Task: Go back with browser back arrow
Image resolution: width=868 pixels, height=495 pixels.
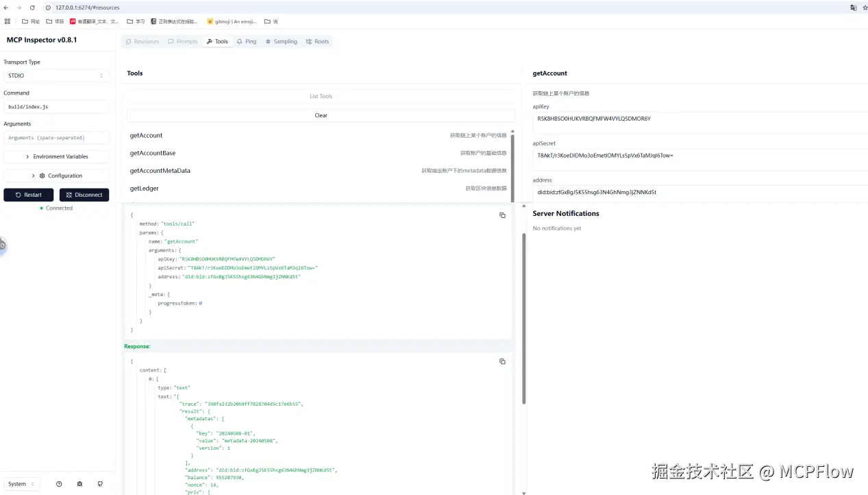Action: click(x=6, y=8)
